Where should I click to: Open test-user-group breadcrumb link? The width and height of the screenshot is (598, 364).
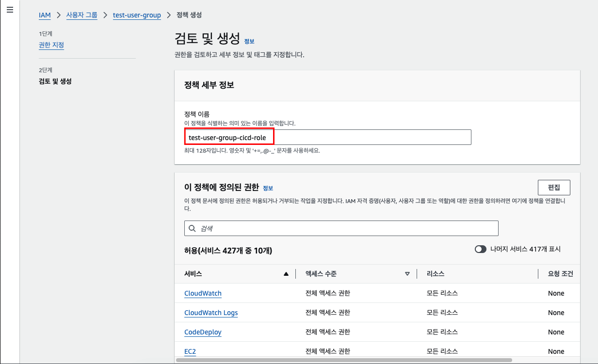click(x=137, y=15)
